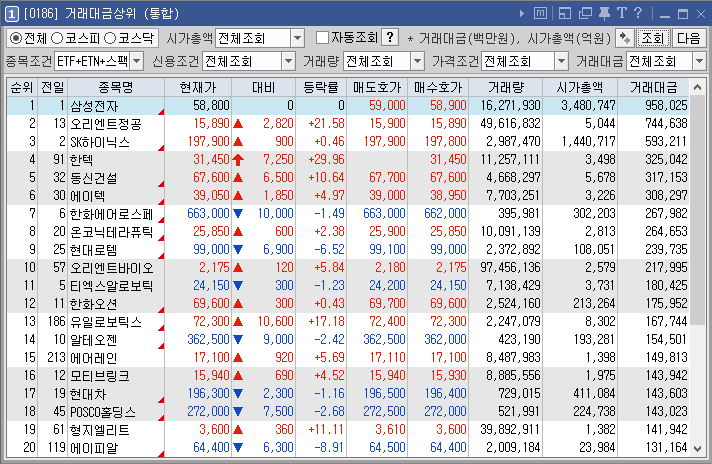This screenshot has width=712, height=464.
Task: Select the 오리엔트바이오 stock name
Action: coord(112,267)
